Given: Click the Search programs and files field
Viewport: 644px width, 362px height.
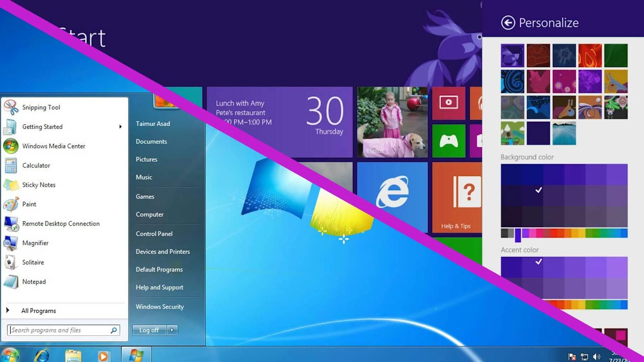Looking at the screenshot, I should (x=63, y=330).
